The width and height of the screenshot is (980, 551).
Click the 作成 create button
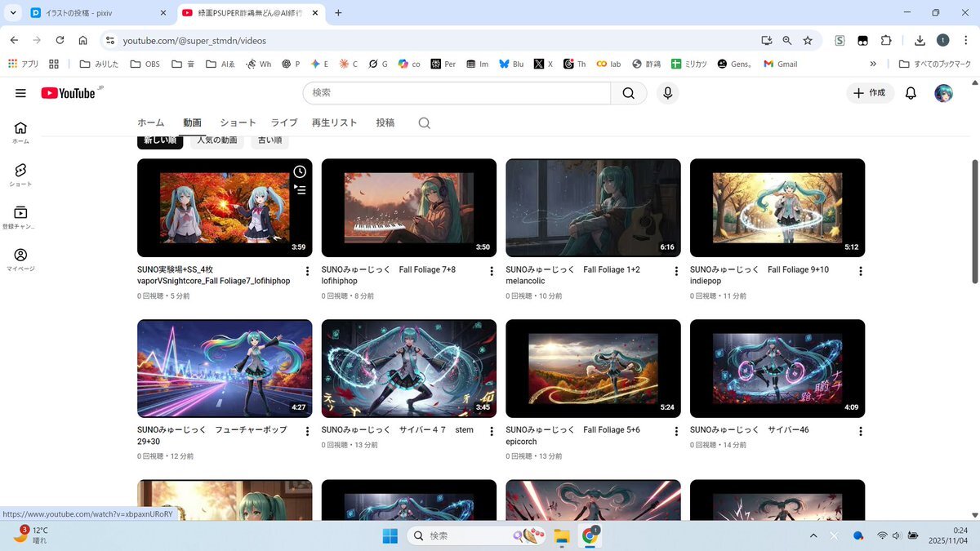tap(870, 93)
